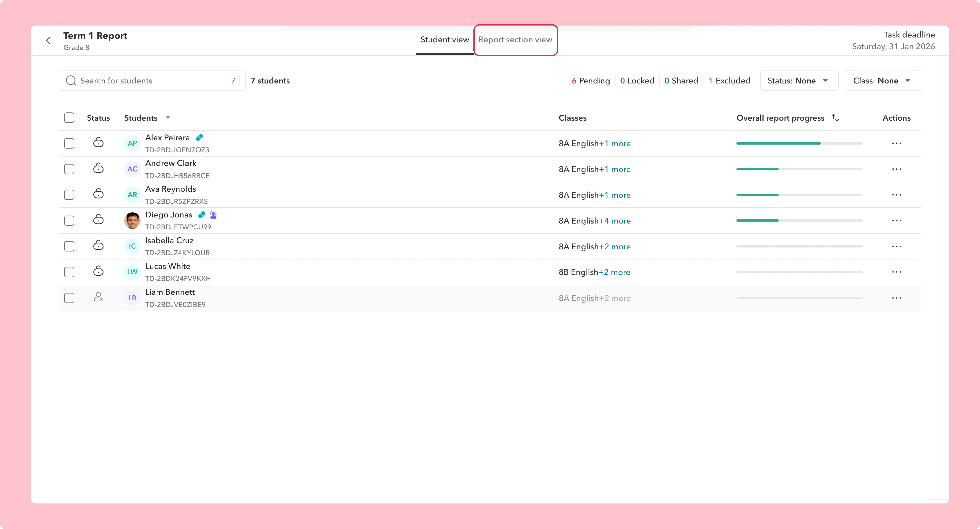Filter by 0 Shared status
The image size is (980, 529).
tap(681, 81)
